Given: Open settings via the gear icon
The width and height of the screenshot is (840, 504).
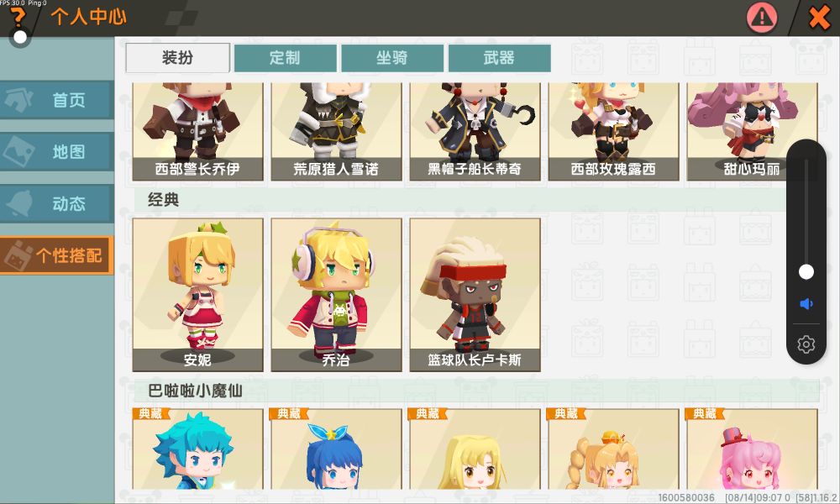Looking at the screenshot, I should [x=806, y=344].
